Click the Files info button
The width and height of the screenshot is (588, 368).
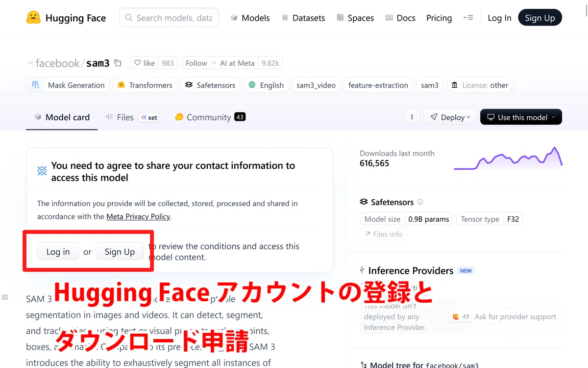pos(383,234)
